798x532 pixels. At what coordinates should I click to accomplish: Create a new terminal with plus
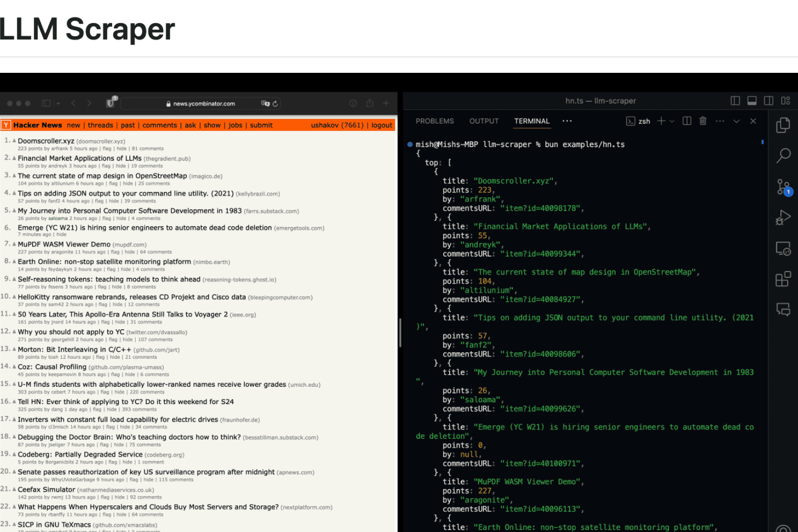point(661,121)
